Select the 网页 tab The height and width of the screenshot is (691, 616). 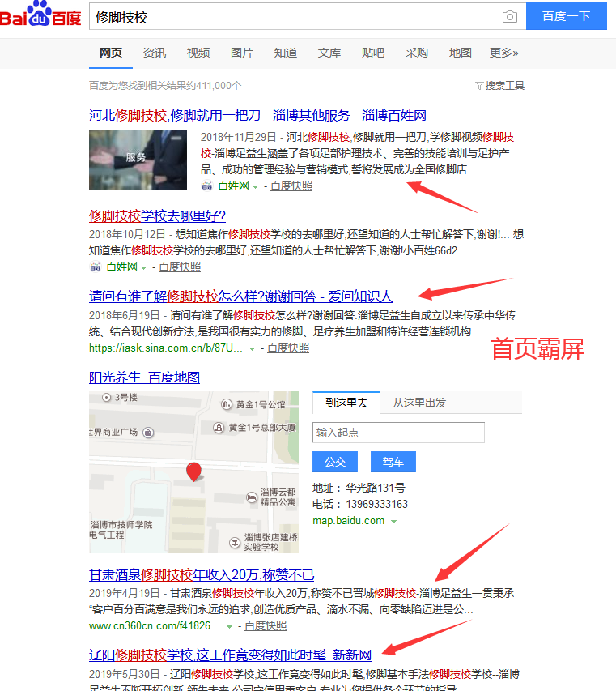[111, 53]
